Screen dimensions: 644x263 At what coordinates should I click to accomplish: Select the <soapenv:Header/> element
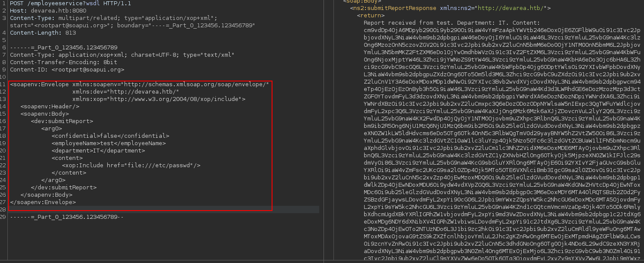pos(50,106)
